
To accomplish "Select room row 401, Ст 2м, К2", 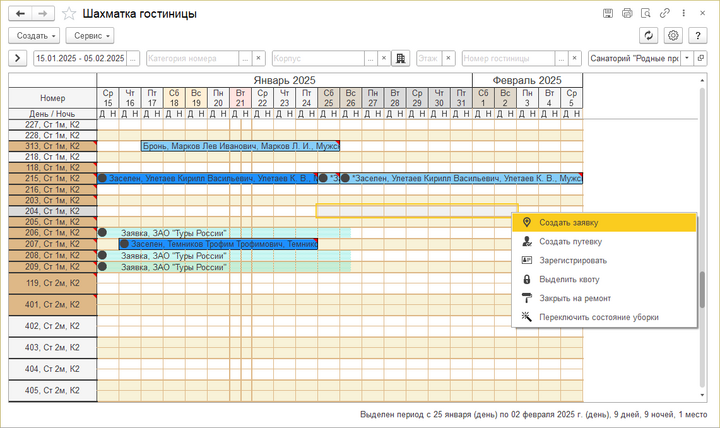I will 52,305.
